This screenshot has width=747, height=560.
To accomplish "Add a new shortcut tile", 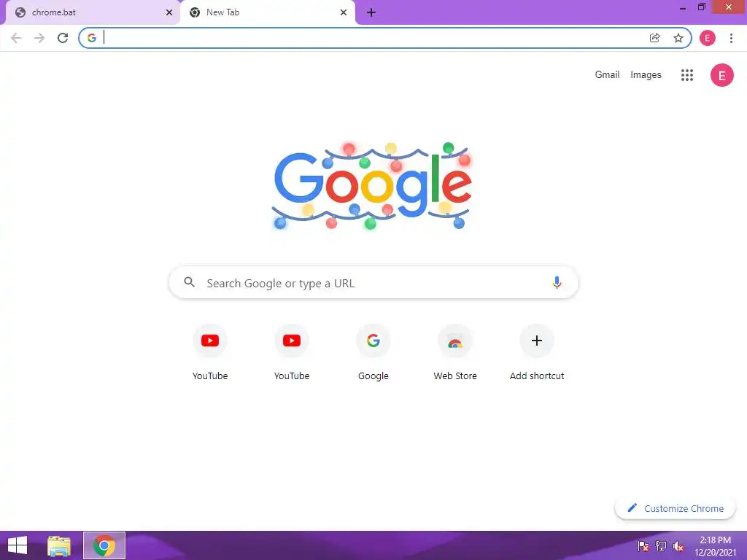I will click(x=537, y=352).
